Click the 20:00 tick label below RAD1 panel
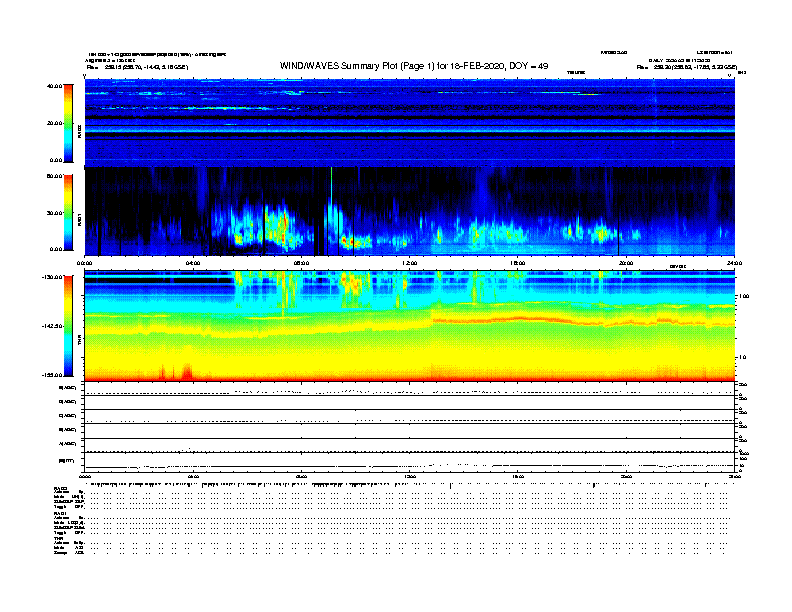 [x=626, y=263]
